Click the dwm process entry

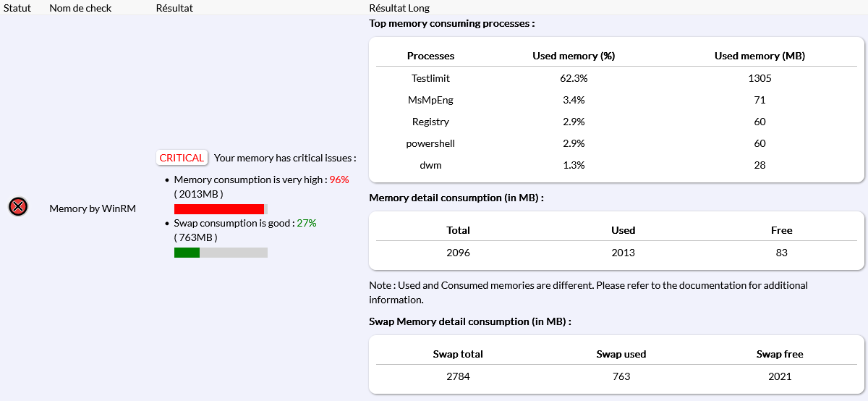pos(430,165)
